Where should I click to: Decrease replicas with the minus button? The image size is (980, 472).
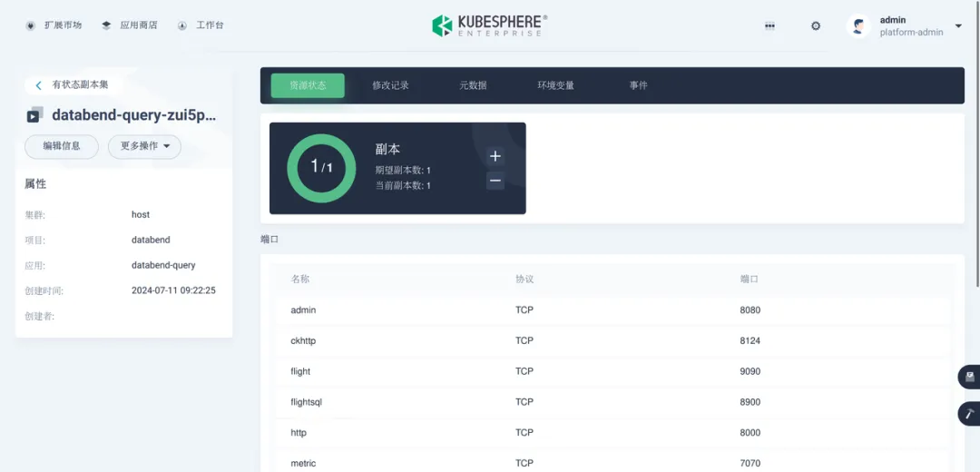495,181
